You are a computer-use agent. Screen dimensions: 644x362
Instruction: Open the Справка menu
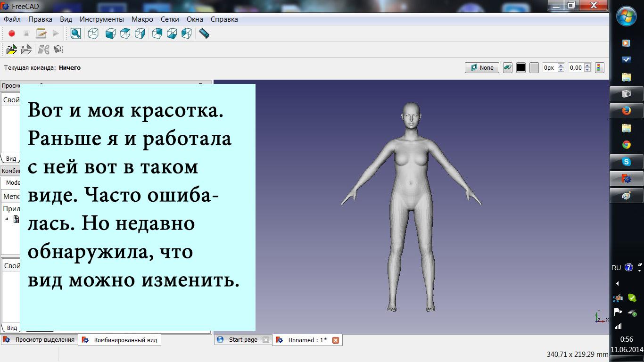(224, 19)
